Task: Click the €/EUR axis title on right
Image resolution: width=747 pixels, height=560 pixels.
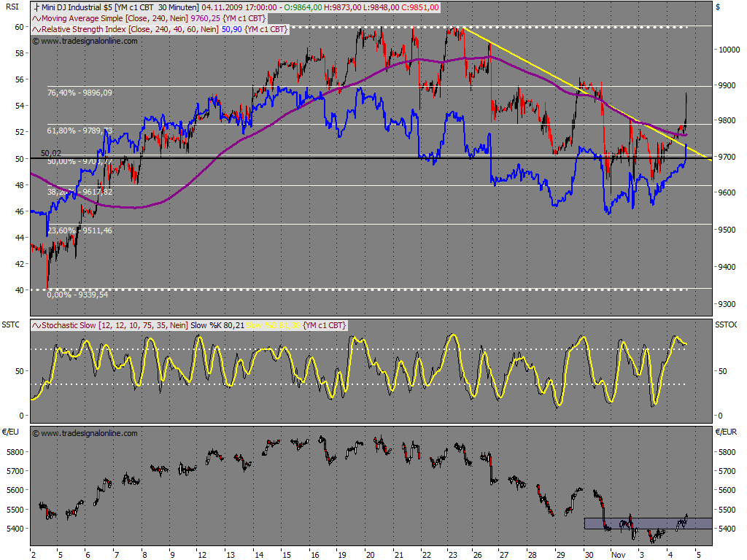Action: click(x=726, y=432)
